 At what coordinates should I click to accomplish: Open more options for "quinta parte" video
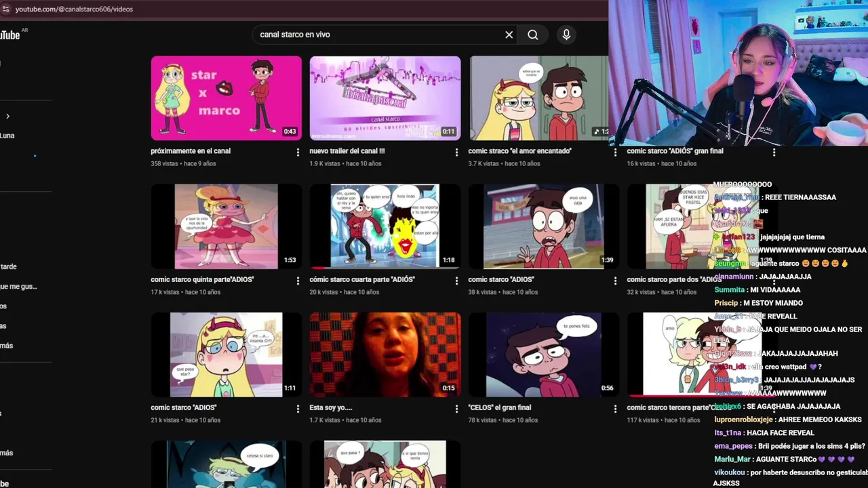click(x=298, y=281)
